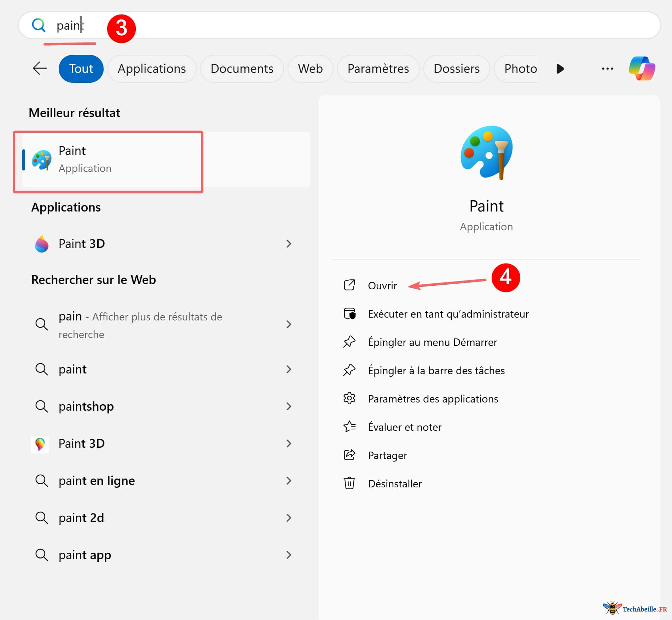672x620 pixels.
Task: Click the share arrow icon
Action: click(x=349, y=455)
